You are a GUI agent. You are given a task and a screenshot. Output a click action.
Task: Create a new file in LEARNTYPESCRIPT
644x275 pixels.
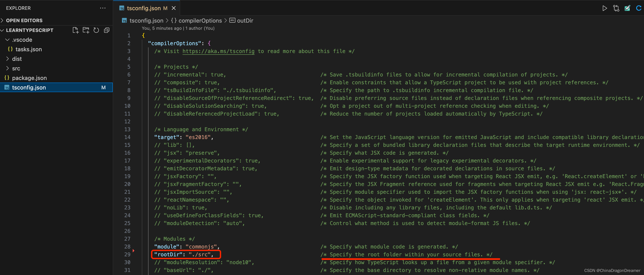pyautogui.click(x=75, y=30)
